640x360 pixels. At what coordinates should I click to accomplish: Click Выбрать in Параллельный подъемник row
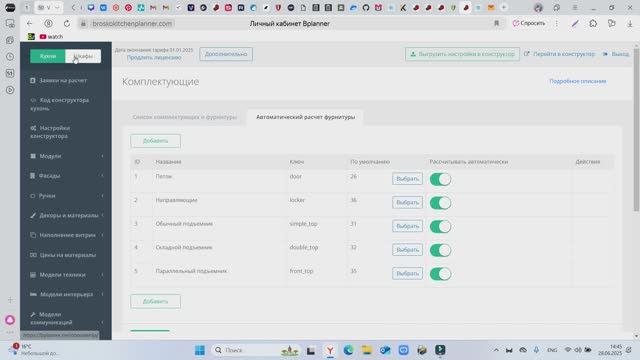[x=407, y=273]
